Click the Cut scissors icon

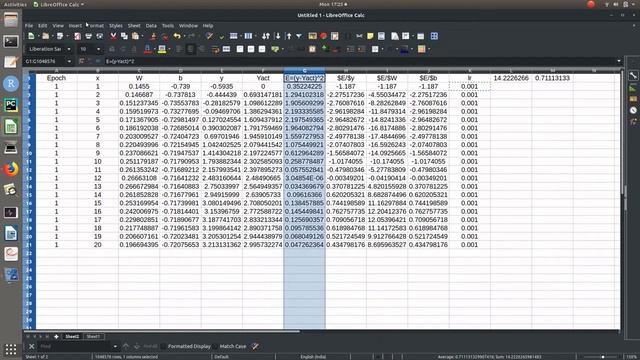point(113,36)
